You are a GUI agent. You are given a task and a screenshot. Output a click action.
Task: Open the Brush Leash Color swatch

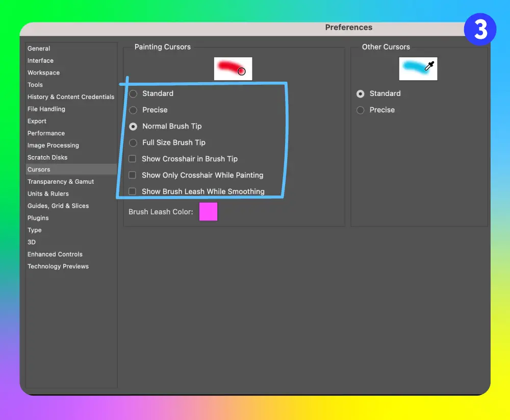pos(208,212)
